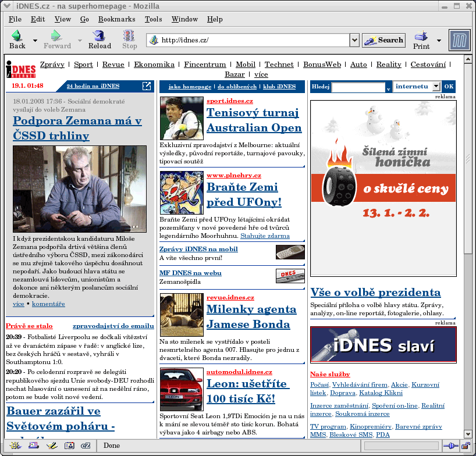Screen dimensions: 476x456
Task: Open the Technet navigation link
Action: pos(279,65)
